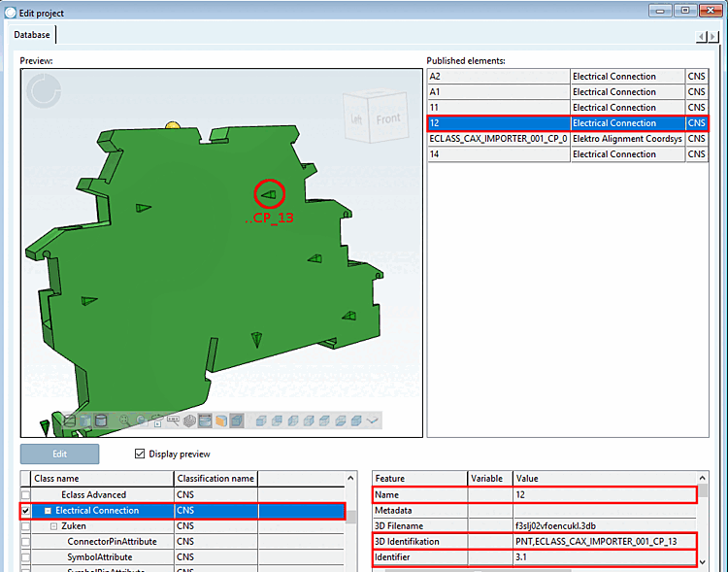This screenshot has height=572, width=728.
Task: Collapse the Electrical Connection tree node
Action: (x=48, y=511)
